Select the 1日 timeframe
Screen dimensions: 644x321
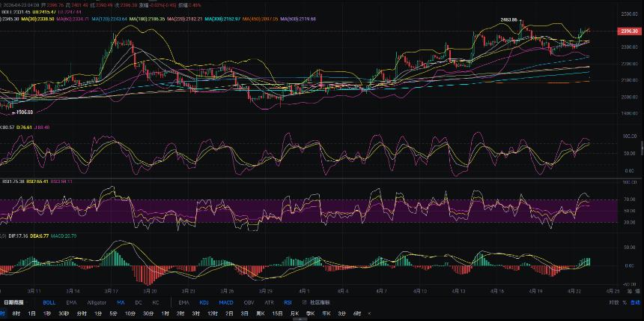pos(31,313)
